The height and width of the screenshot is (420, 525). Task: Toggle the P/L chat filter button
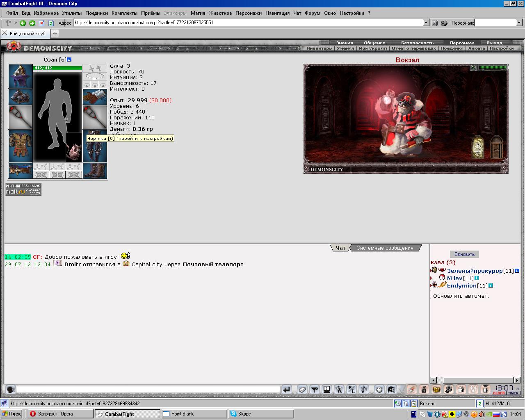(352, 389)
